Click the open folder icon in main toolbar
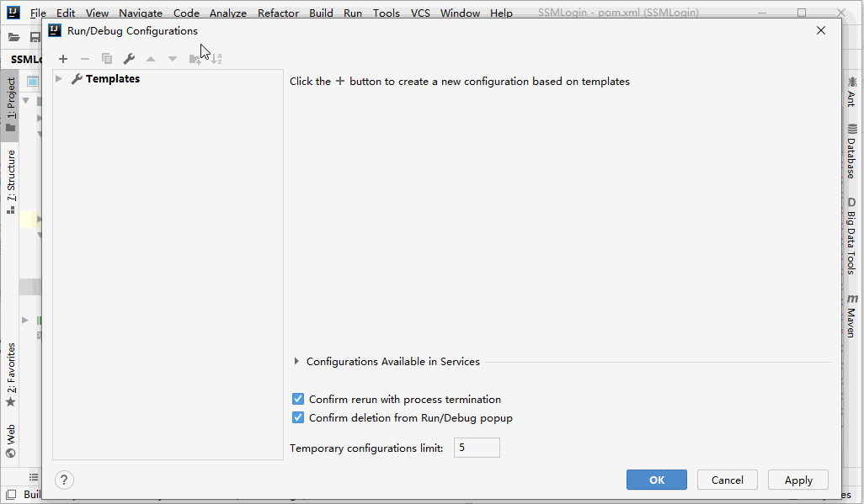The width and height of the screenshot is (864, 504). 14,38
